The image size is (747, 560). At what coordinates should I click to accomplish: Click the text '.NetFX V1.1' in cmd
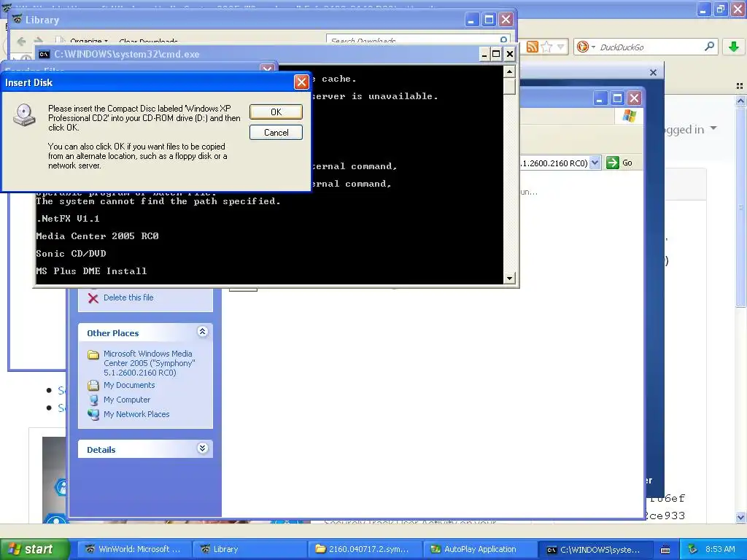pos(68,219)
